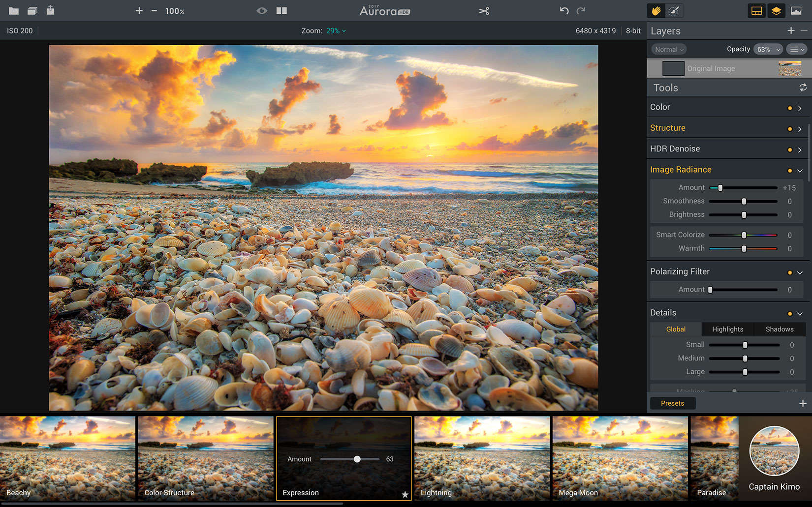Click the Presets button
This screenshot has height=507, width=812.
[672, 403]
